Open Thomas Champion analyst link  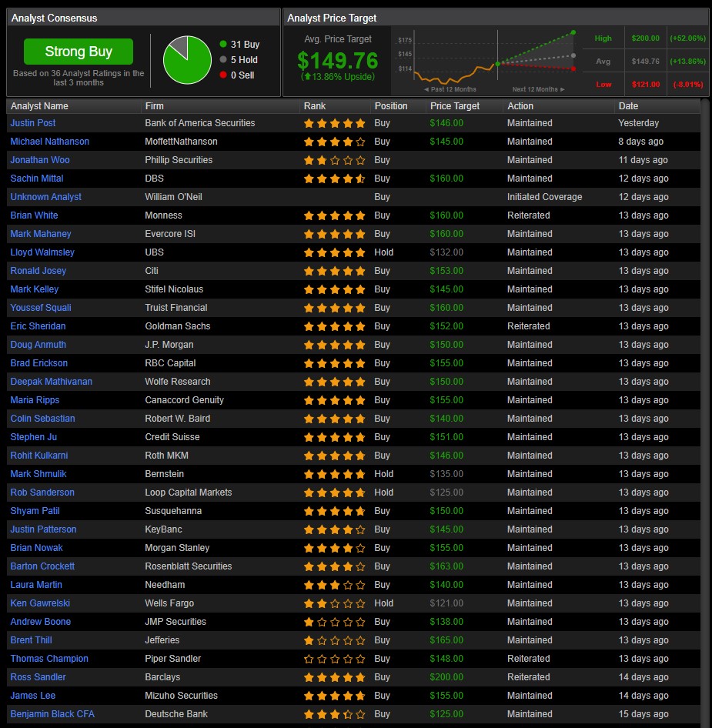tap(49, 659)
